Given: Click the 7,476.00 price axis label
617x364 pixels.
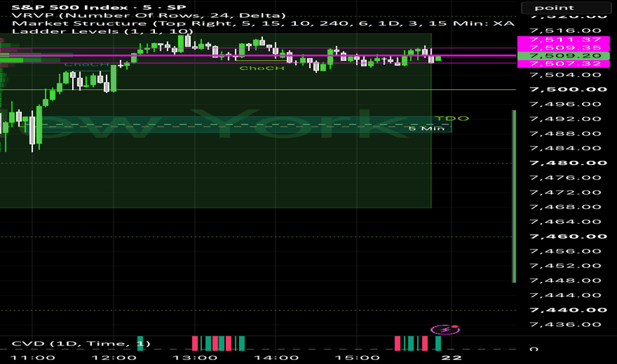Looking at the screenshot, I should (x=565, y=178).
